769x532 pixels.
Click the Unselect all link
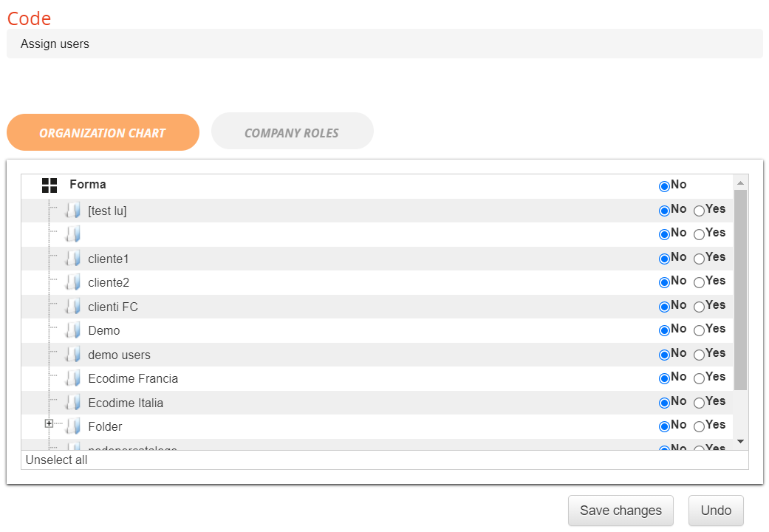(56, 460)
